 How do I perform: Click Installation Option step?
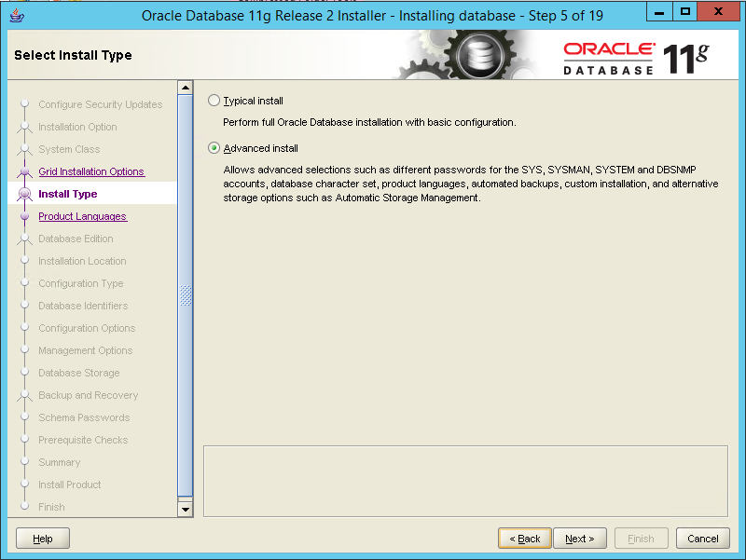click(x=77, y=127)
